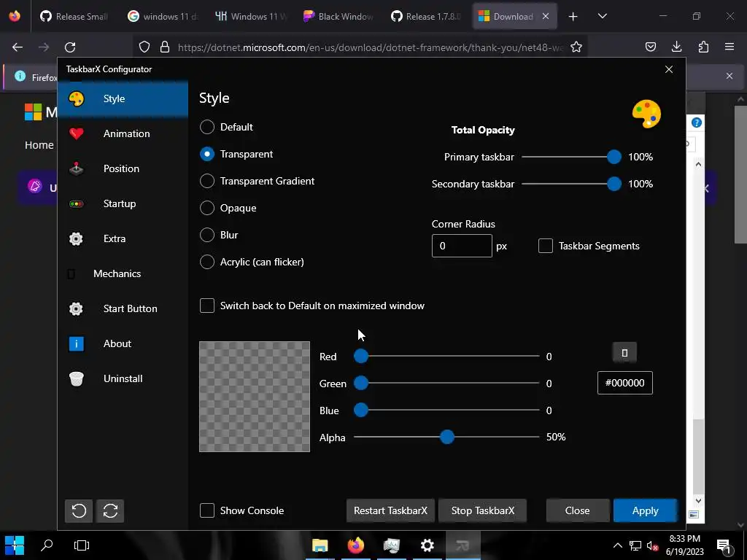
Task: Switch to Release Small GitHub tab in Firefox
Action: [x=74, y=16]
